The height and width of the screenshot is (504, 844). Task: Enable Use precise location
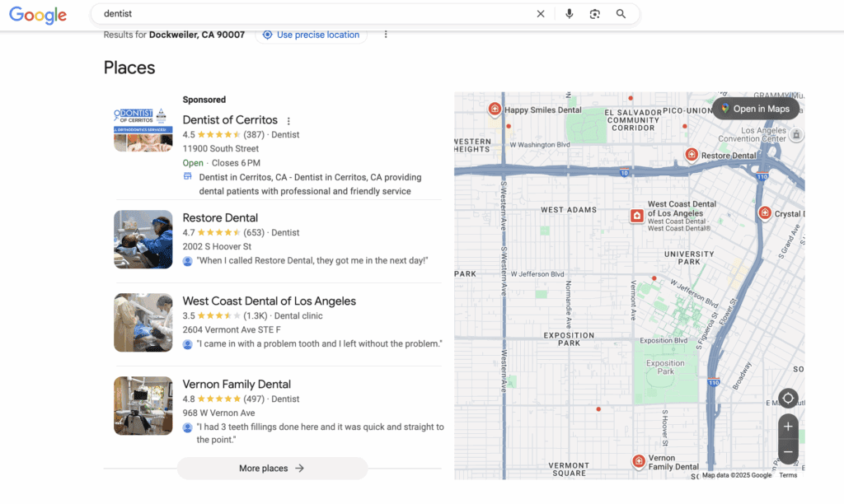(311, 35)
